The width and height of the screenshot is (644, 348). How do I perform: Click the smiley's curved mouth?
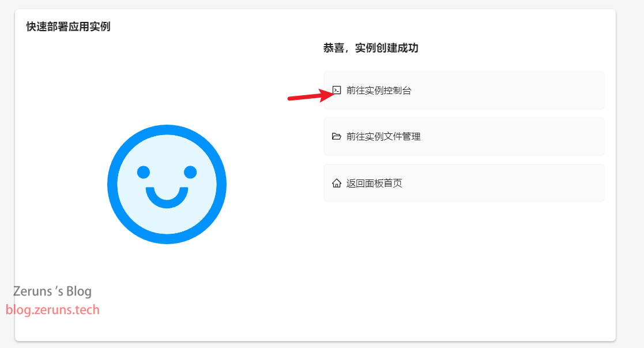tap(167, 197)
